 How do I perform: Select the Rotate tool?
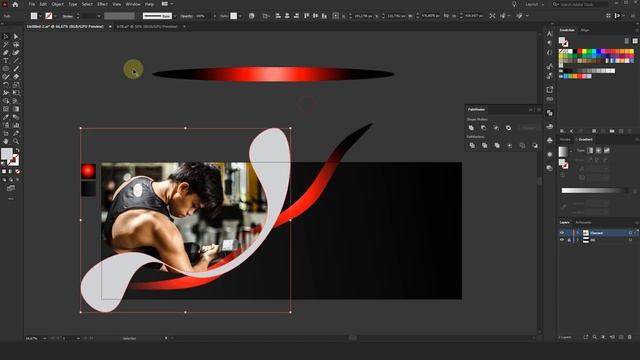click(x=6, y=85)
